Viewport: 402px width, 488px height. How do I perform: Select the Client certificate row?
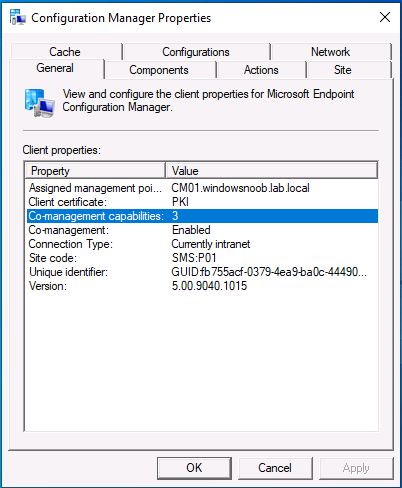pos(202,202)
